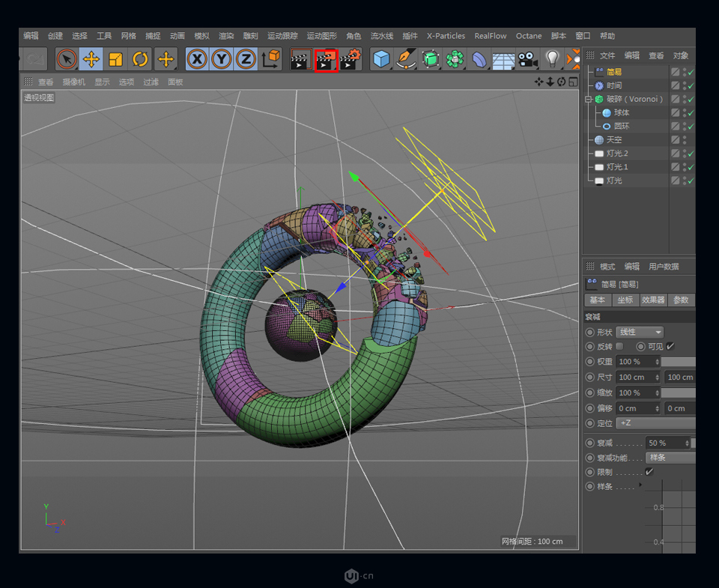Disable the 限制 checkbox

pyautogui.click(x=649, y=472)
